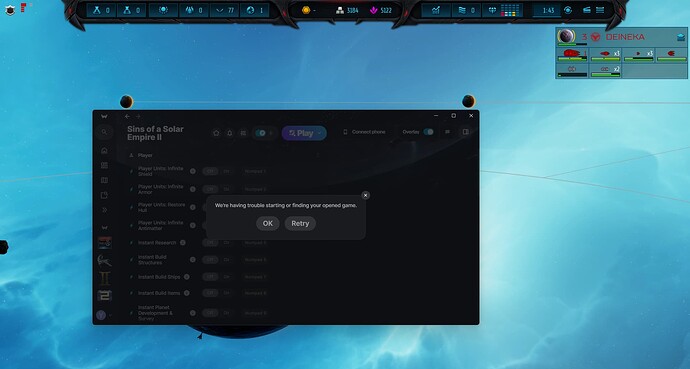Image resolution: width=690 pixels, height=369 pixels.
Task: Select the gold 'II' game thumbnail in sidebar
Action: pos(104,278)
